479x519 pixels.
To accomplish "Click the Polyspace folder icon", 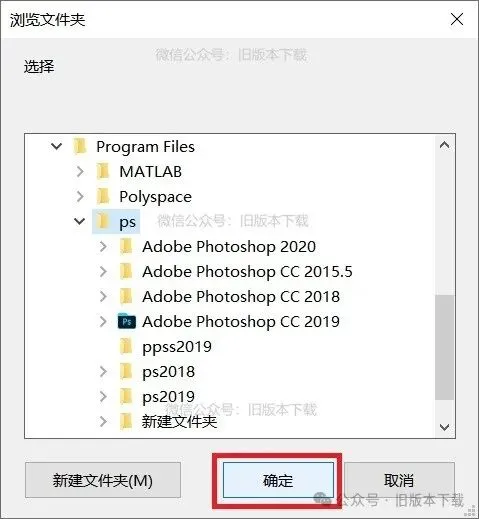I will pos(103,197).
